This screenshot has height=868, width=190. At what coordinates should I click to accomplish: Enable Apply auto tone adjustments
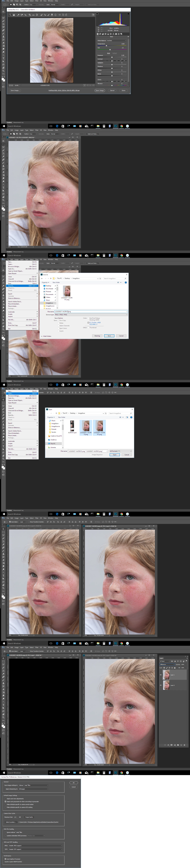point(5,799)
